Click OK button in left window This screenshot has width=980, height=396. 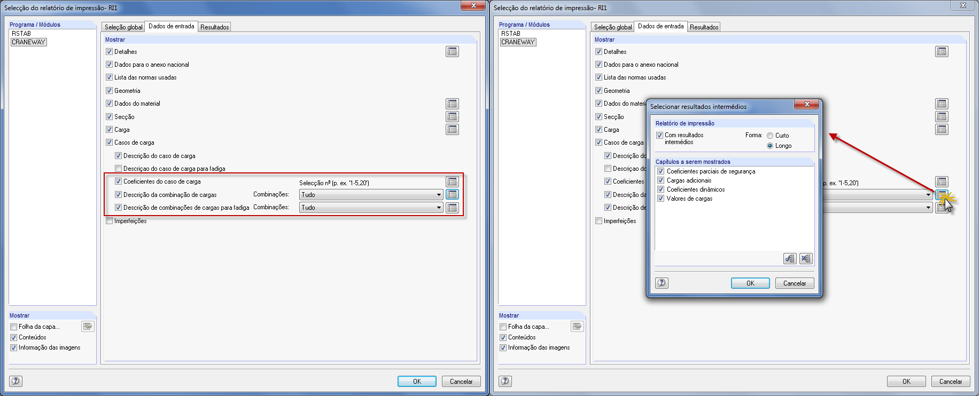pyautogui.click(x=417, y=382)
